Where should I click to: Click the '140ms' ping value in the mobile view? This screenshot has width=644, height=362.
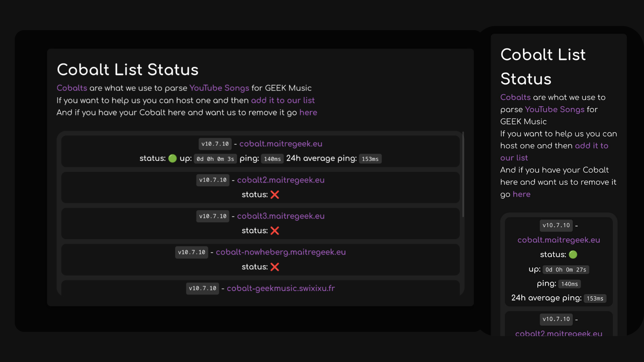[570, 284]
